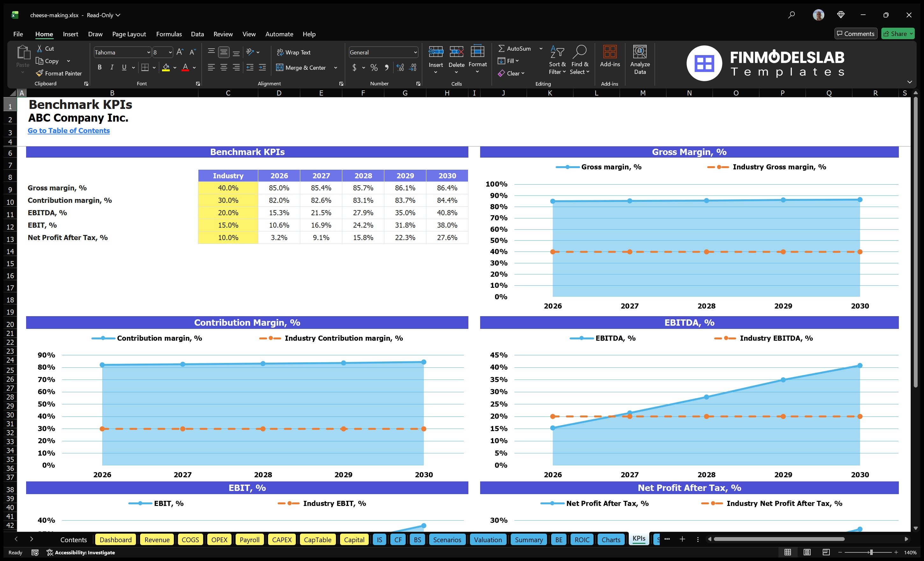Switch to the Formulas ribbon tab

(x=169, y=34)
